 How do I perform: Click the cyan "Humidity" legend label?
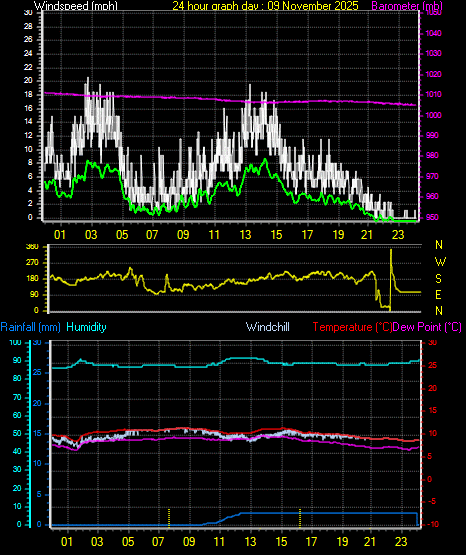pyautogui.click(x=86, y=327)
